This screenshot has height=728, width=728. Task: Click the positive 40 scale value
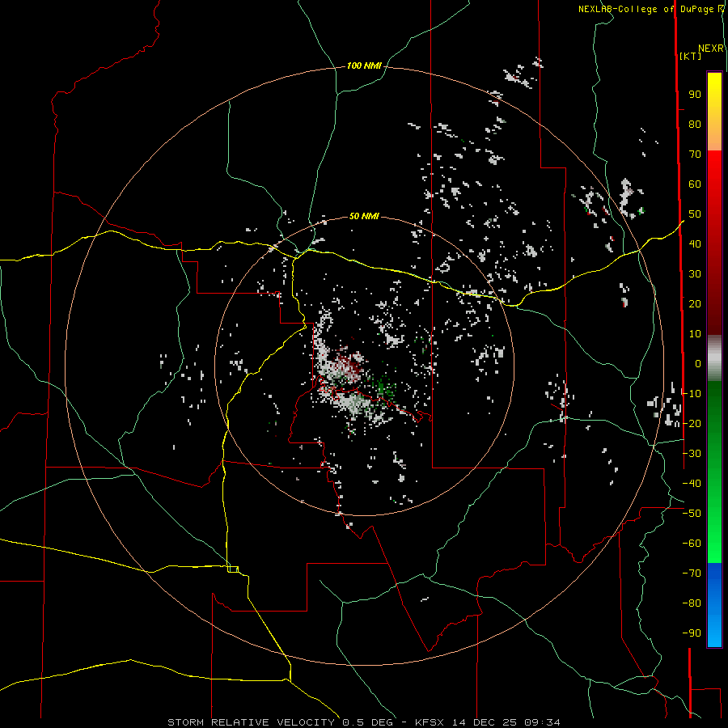[695, 244]
